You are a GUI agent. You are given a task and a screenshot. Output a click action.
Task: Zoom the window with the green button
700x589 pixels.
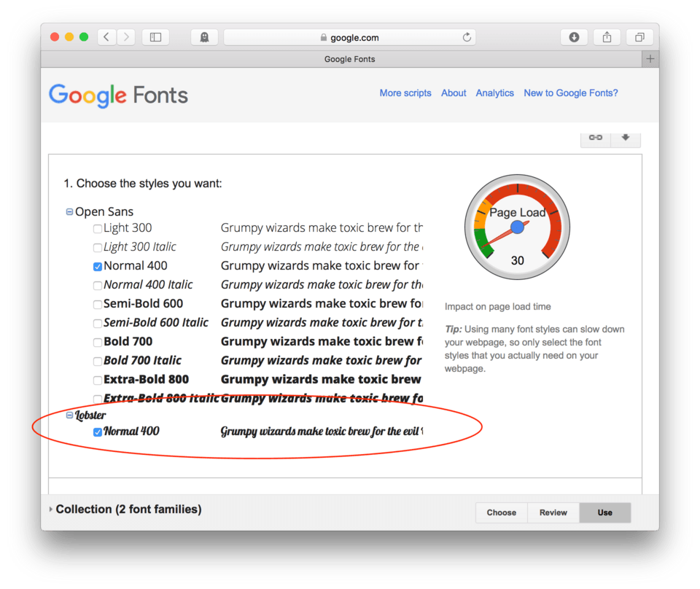[84, 37]
